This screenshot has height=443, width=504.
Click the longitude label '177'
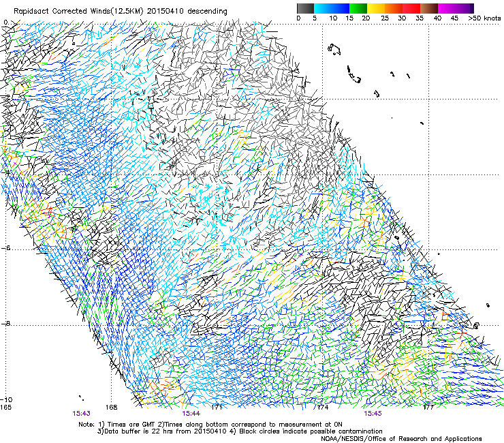428,408
